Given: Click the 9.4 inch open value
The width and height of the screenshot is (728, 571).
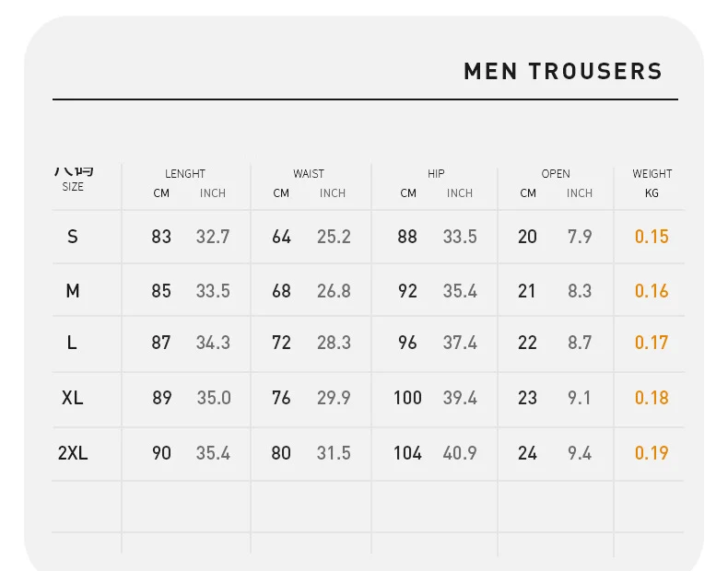Looking at the screenshot, I should [x=580, y=453].
